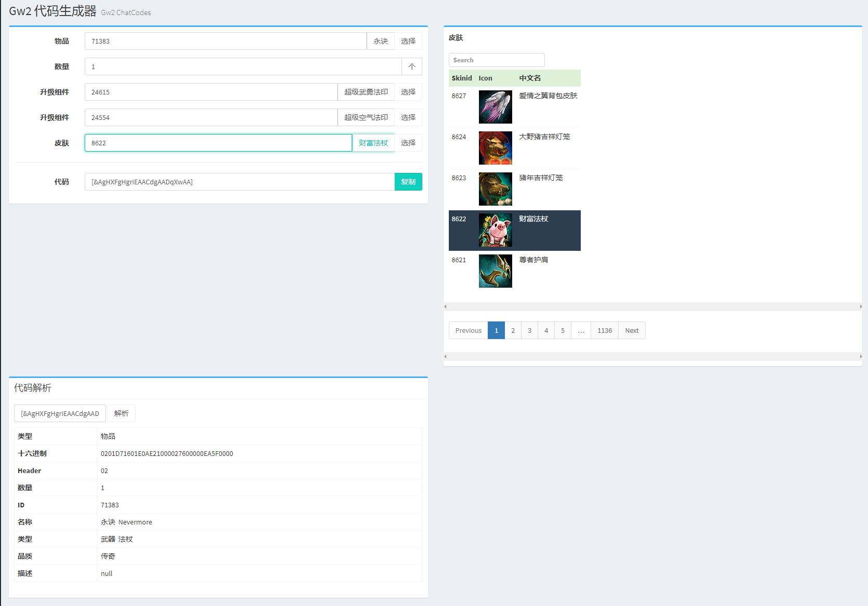
Task: Click the 财富法杖 label beside the skin field
Action: pyautogui.click(x=373, y=143)
